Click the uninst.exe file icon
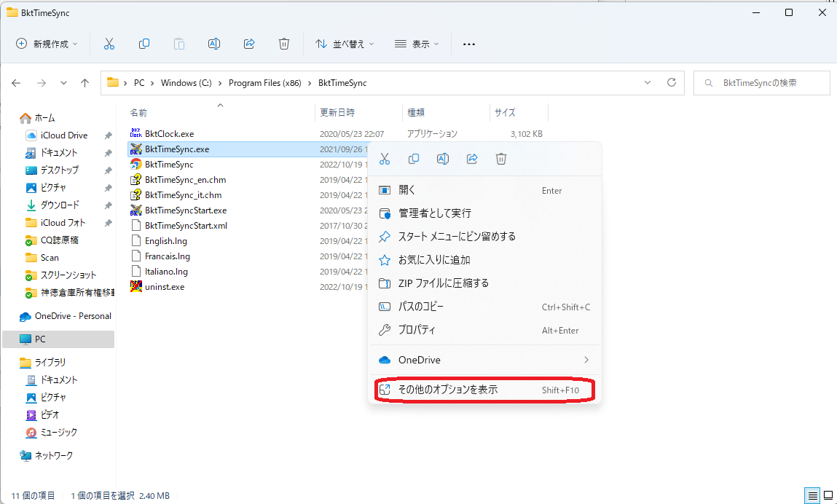 pos(136,287)
